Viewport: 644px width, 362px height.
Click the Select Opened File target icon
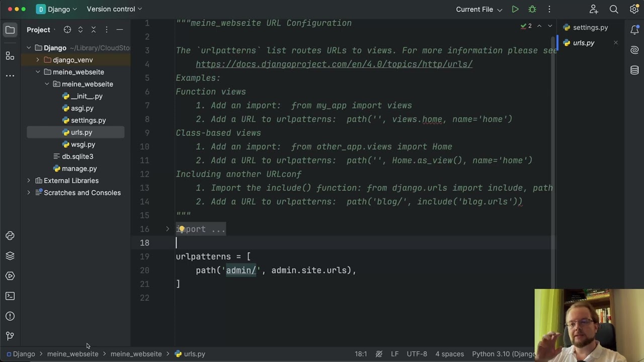[x=67, y=30]
